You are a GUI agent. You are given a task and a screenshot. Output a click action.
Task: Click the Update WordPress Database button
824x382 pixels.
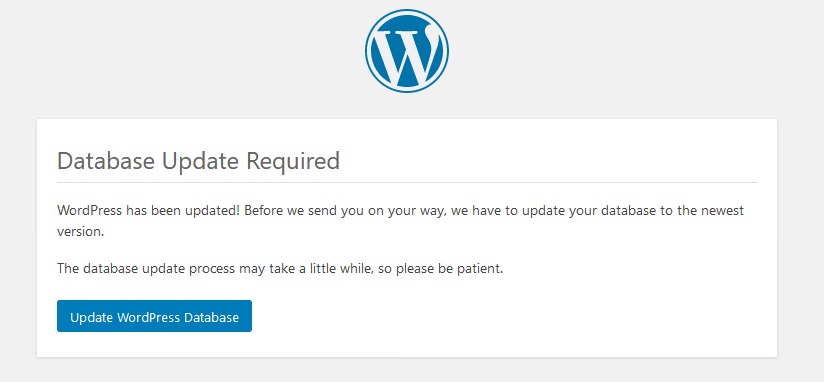154,316
